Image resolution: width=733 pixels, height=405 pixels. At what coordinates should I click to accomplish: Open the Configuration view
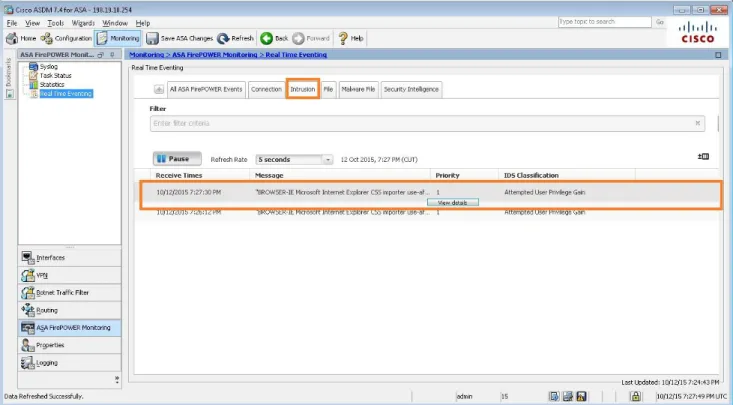point(66,38)
